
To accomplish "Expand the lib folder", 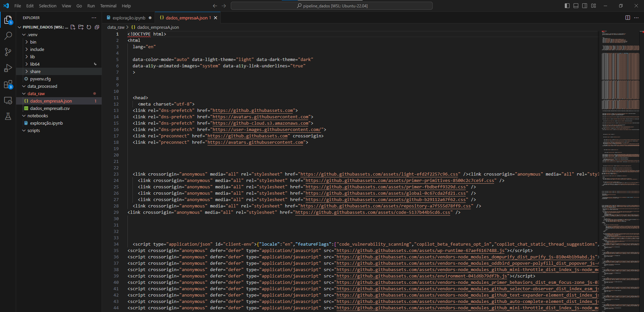I will 26,57.
